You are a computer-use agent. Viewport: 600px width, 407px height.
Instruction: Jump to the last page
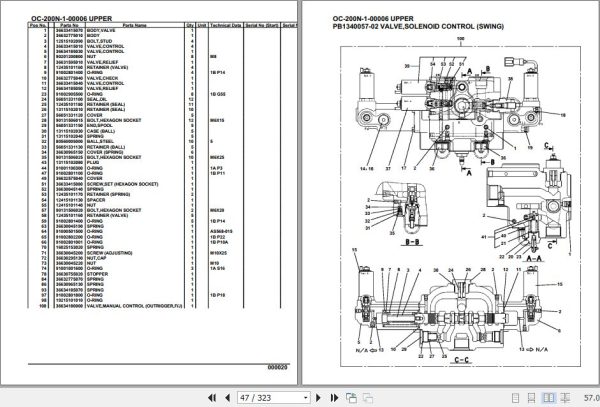coord(334,398)
